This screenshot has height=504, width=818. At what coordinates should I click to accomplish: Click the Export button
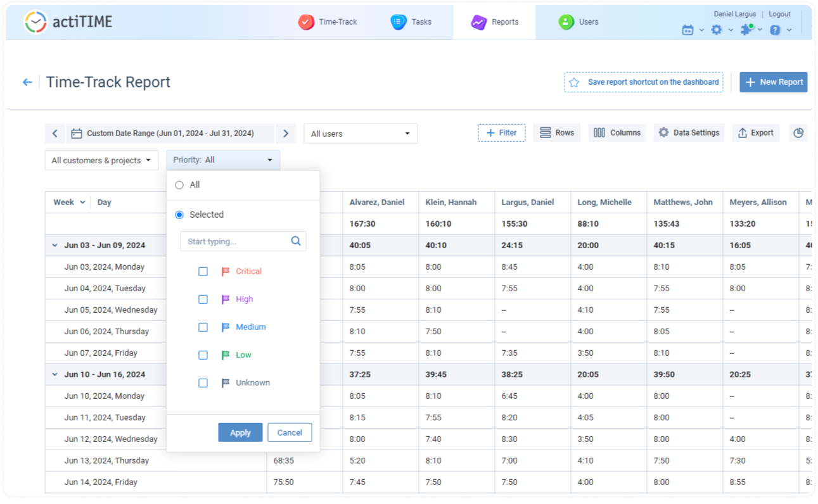click(x=756, y=133)
